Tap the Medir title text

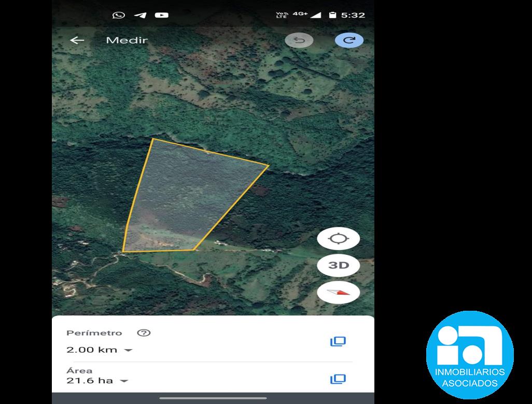(127, 40)
